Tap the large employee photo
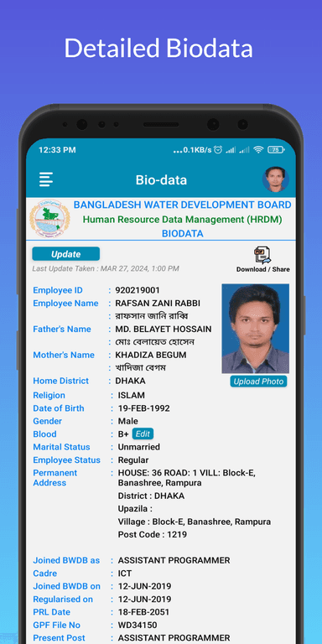322x644 pixels. [256, 328]
